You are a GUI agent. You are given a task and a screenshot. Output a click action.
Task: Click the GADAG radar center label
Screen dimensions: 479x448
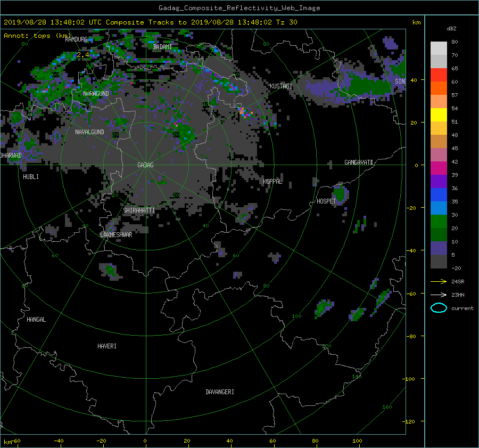click(x=145, y=165)
